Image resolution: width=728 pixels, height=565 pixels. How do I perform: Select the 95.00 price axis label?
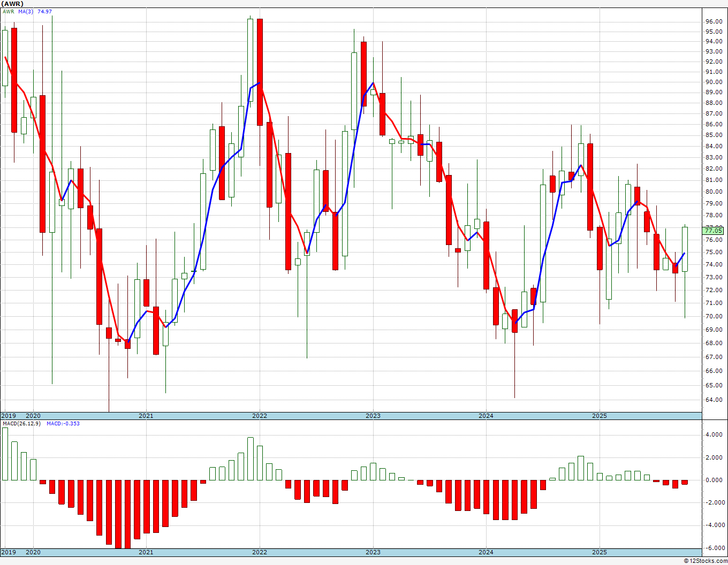[714, 32]
